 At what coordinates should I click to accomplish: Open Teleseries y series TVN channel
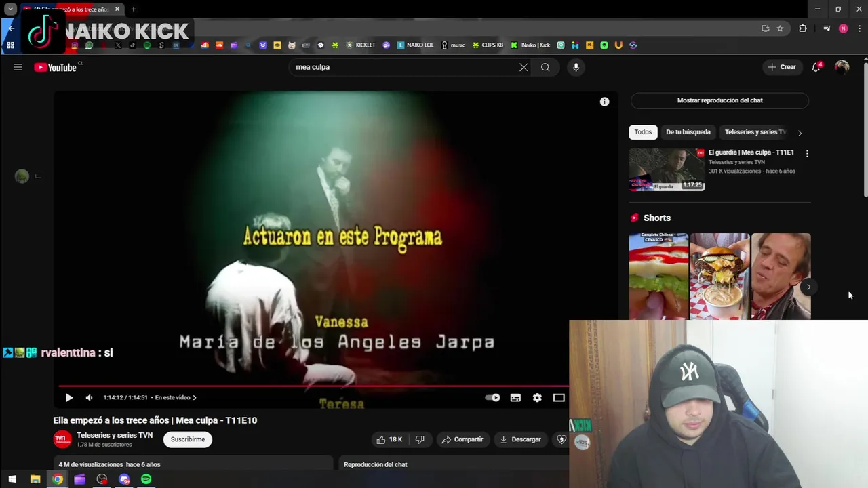[115, 435]
